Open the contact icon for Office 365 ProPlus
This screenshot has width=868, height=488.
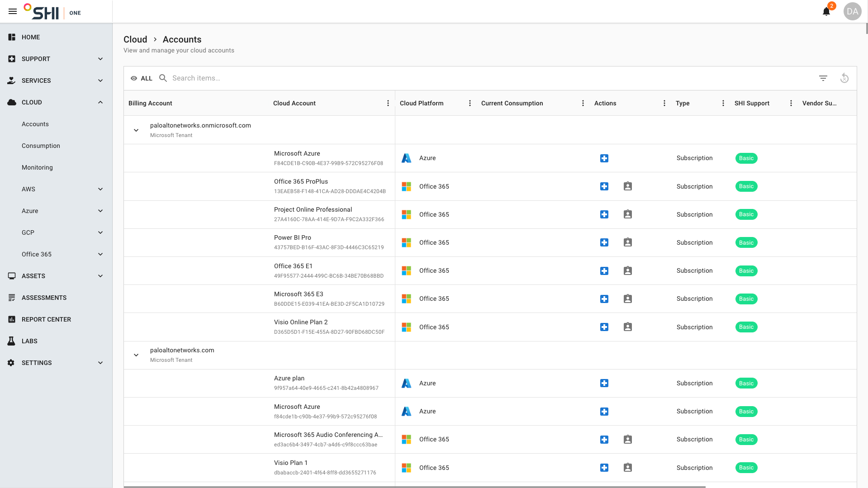tap(628, 186)
